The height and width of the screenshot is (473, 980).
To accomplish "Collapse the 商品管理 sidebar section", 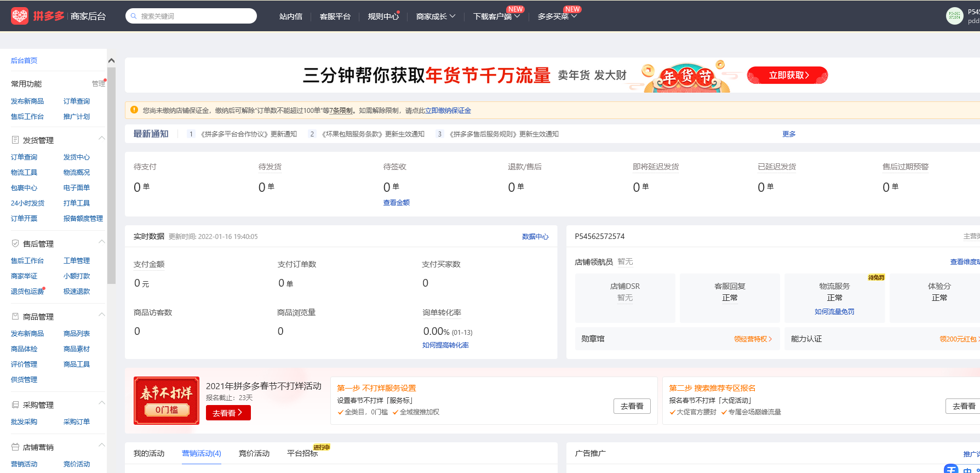I will [101, 314].
